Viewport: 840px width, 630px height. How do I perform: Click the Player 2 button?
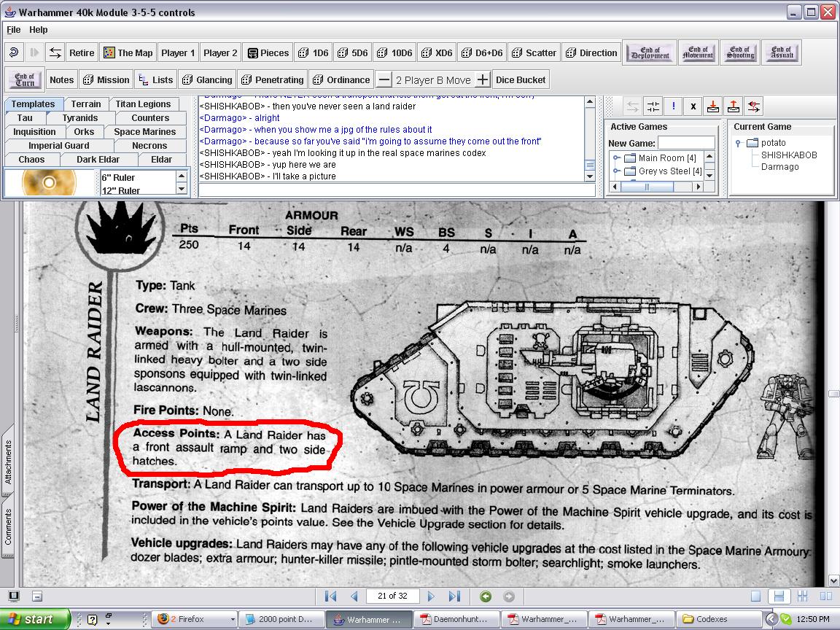pos(220,52)
